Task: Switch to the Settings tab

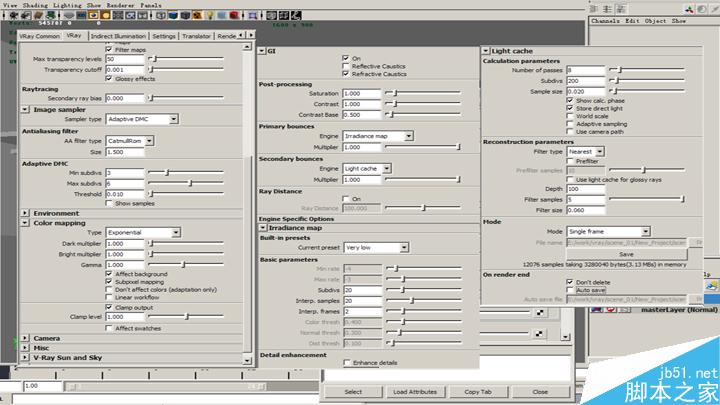Action: click(164, 36)
